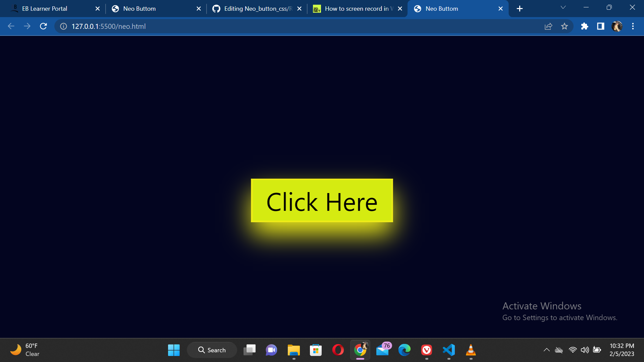Open Chrome three-dot menu

pos(633,26)
